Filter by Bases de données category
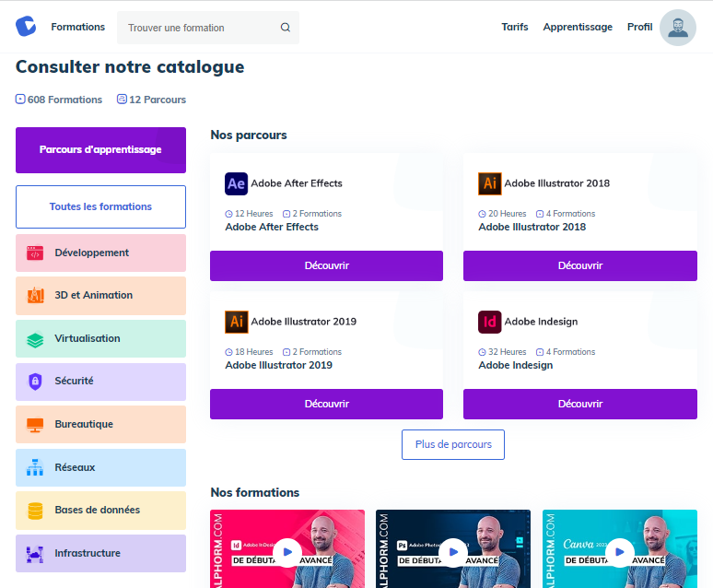Screen dimensions: 713x588 coord(101,511)
